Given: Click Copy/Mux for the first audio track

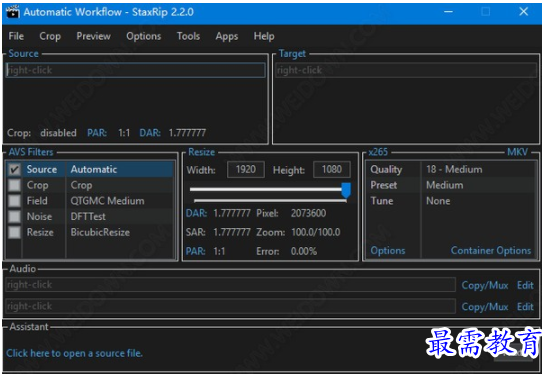Looking at the screenshot, I should [485, 285].
